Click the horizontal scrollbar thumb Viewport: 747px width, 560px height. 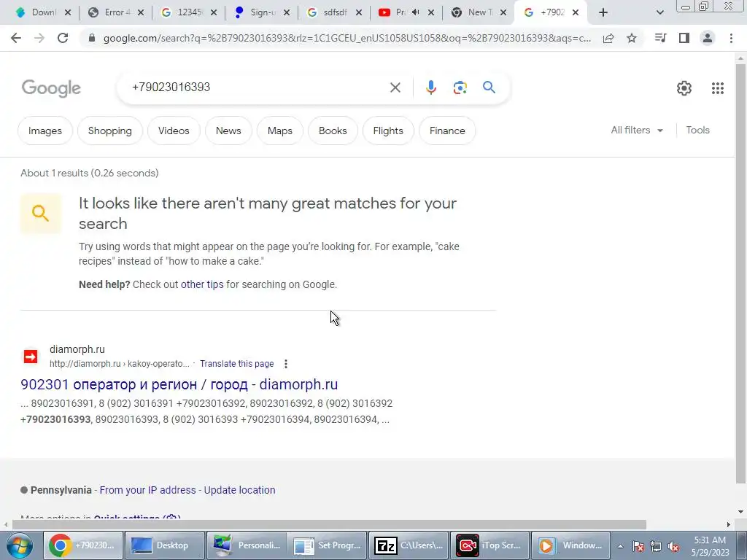pos(329,524)
